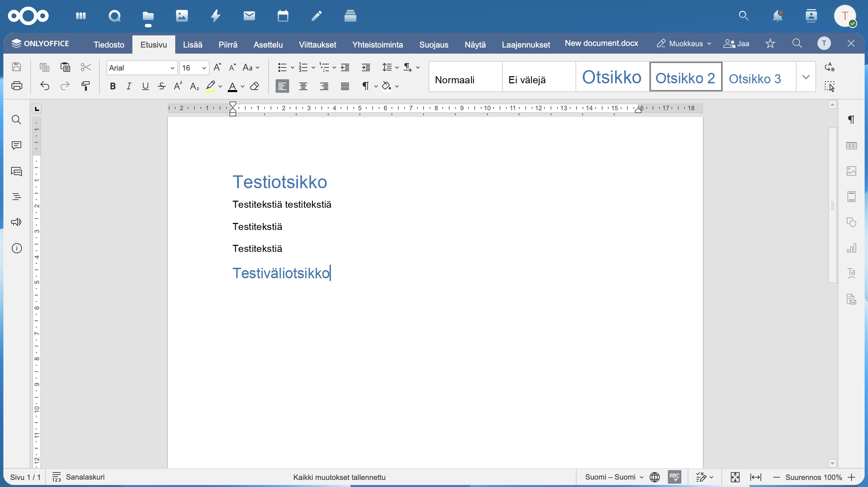Open the Suomi language selector dropdown
Image resolution: width=868 pixels, height=487 pixels.
[614, 477]
